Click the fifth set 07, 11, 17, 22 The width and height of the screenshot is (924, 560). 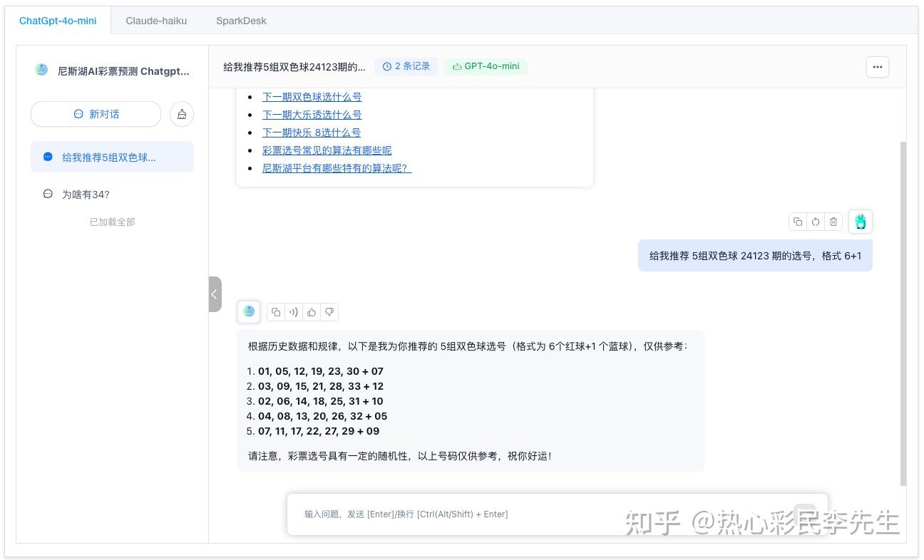point(319,431)
